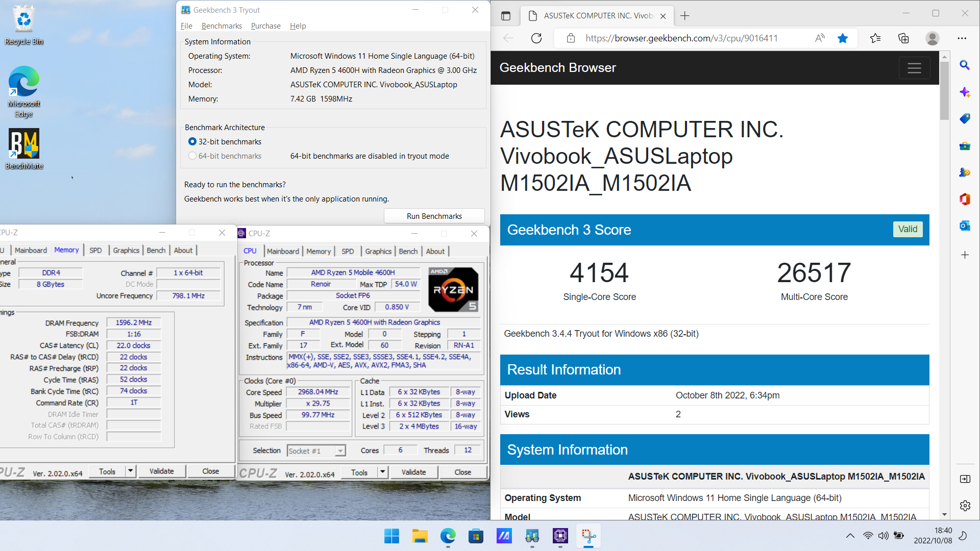This screenshot has height=551, width=980.
Task: Open the Recycle Bin desktop icon
Action: [x=24, y=26]
